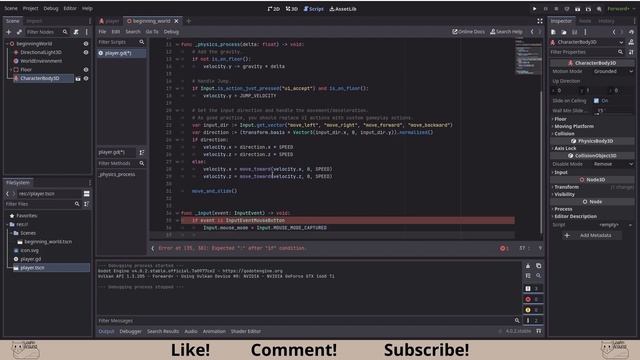
Task: Expand the Transform section
Action: [x=567, y=187]
